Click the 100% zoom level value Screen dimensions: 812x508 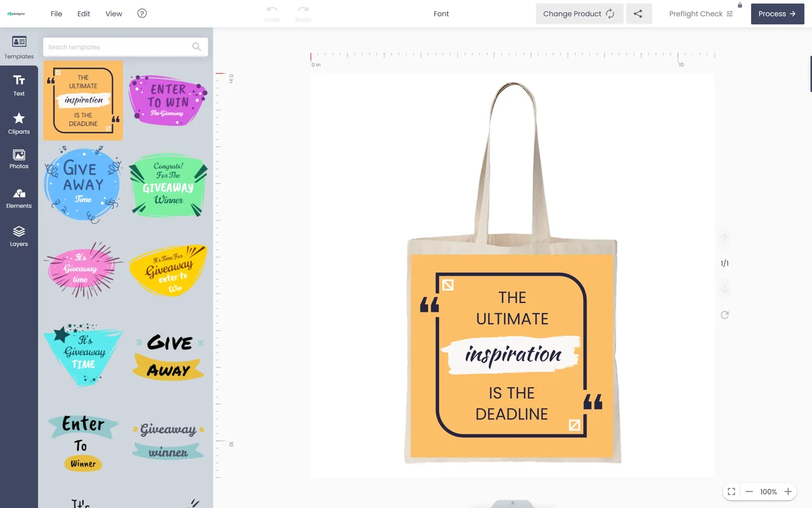[x=769, y=492]
